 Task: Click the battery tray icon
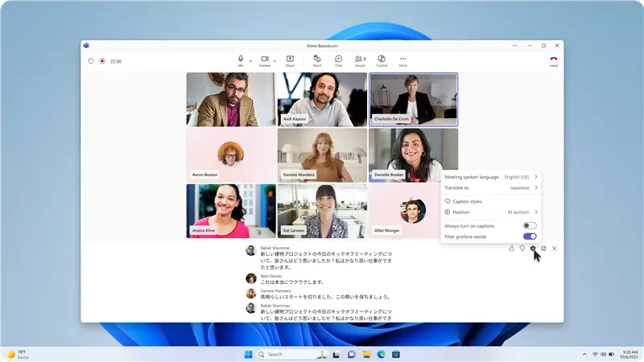(611, 354)
